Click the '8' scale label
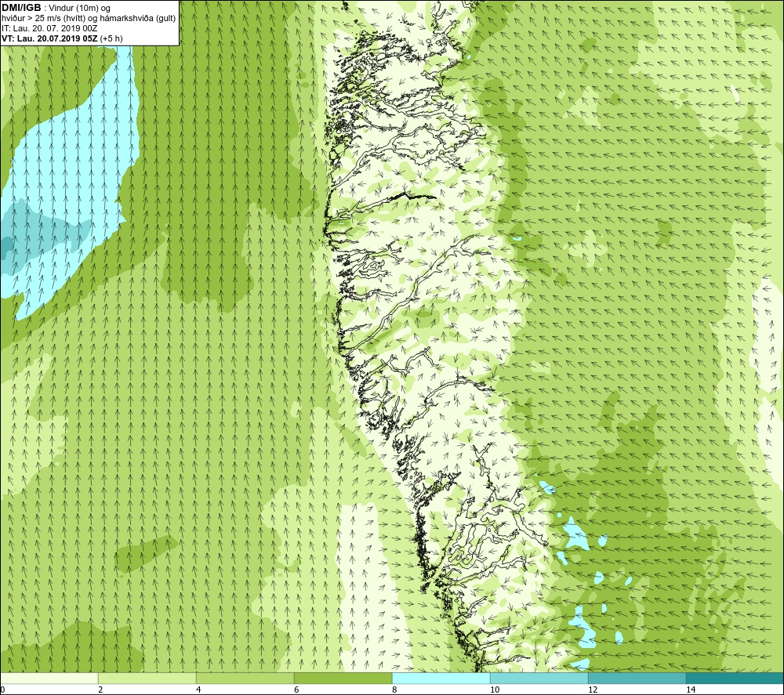Viewport: 784px width, 695px height. point(394,690)
